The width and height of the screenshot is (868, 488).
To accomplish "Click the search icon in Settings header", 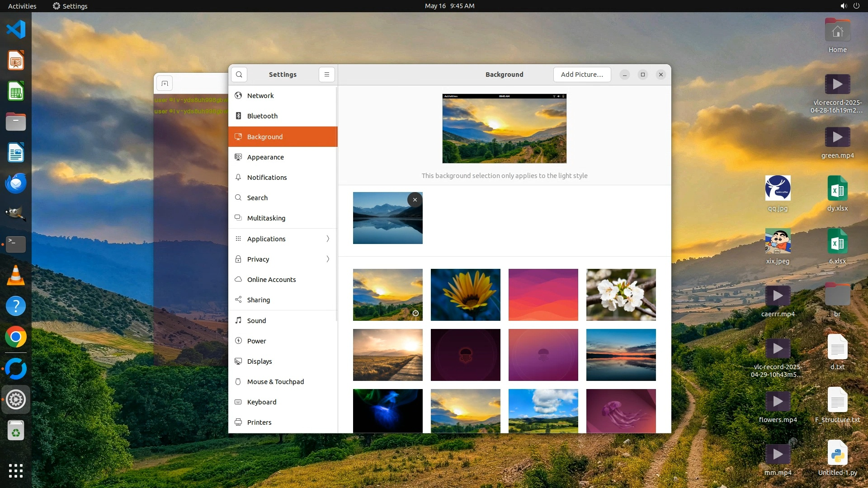I will click(x=239, y=75).
